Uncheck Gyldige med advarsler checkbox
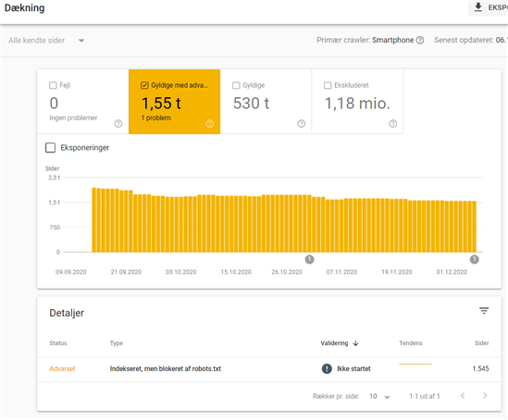 [144, 85]
